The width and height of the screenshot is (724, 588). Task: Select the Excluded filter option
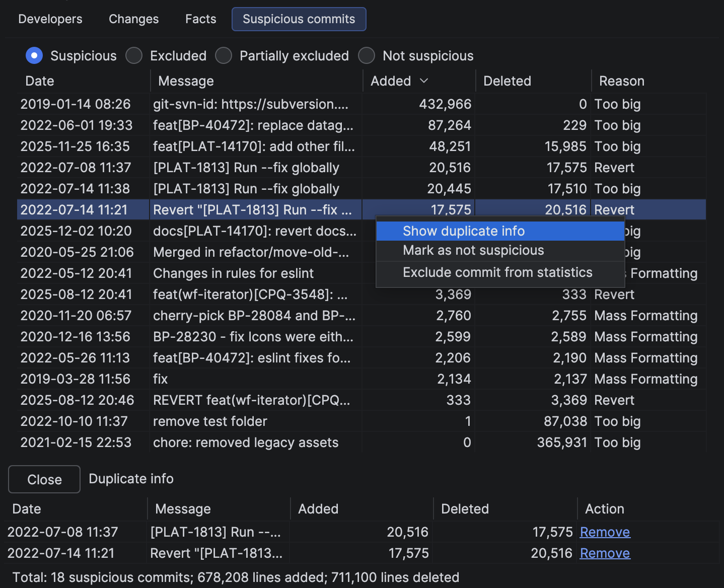(134, 55)
